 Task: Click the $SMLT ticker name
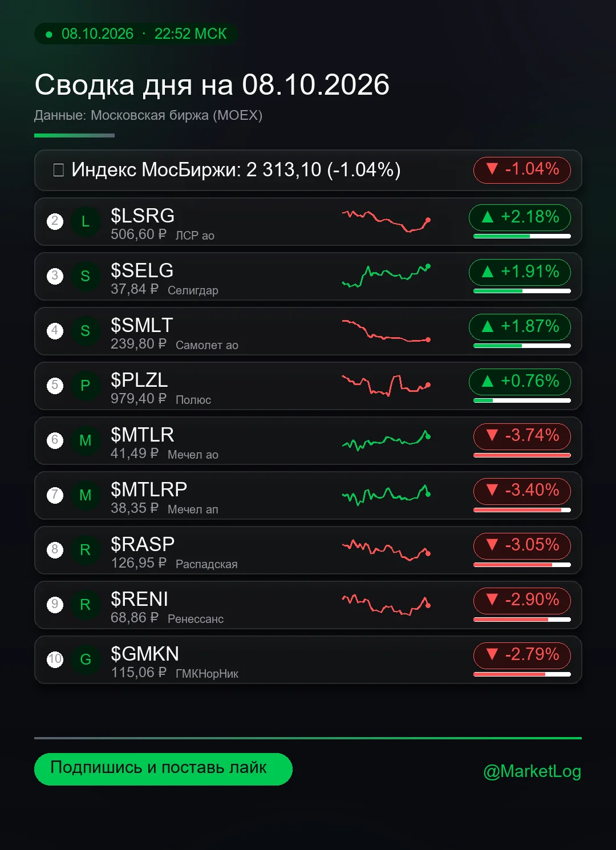coord(142,325)
